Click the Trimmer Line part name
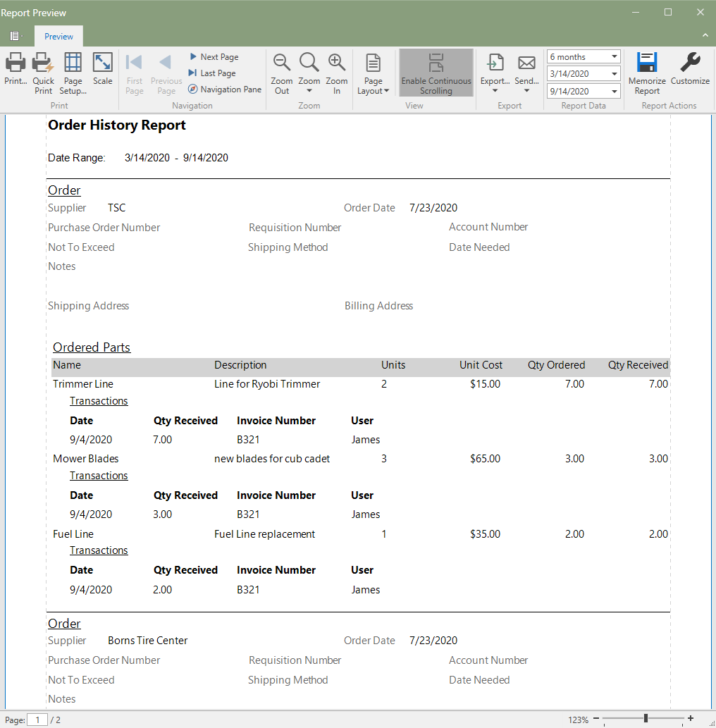 [x=83, y=384]
